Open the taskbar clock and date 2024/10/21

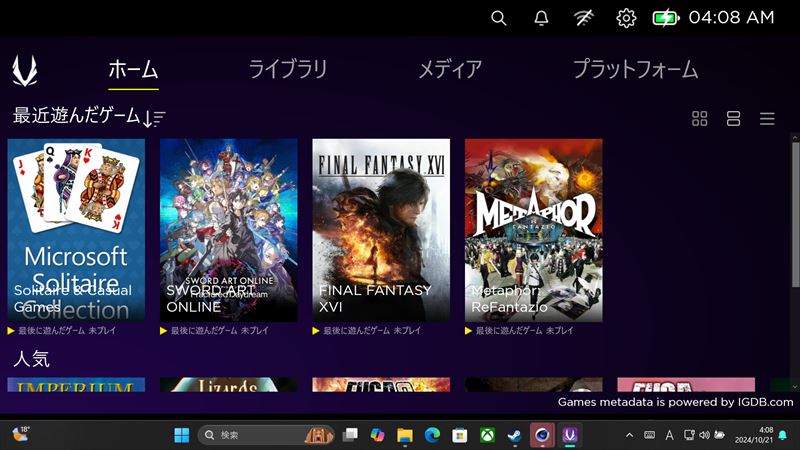(754, 435)
